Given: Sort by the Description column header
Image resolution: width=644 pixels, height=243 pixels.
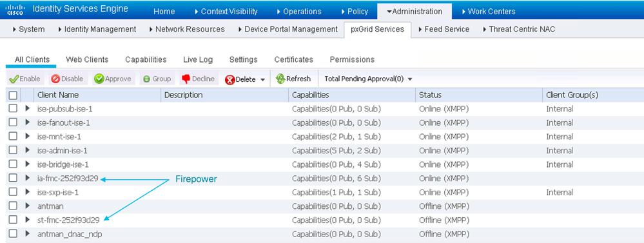Looking at the screenshot, I should point(224,95).
